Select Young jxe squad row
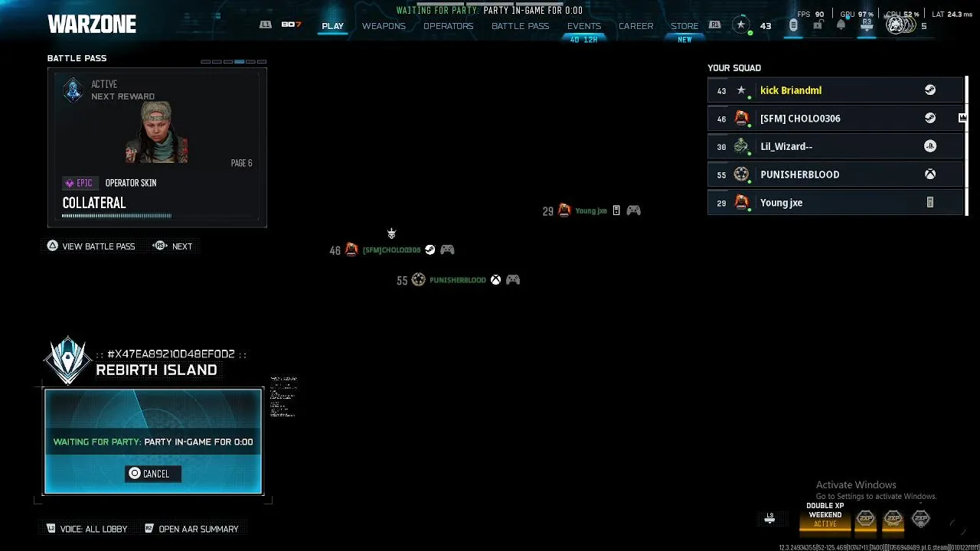The image size is (980, 551). [835, 203]
